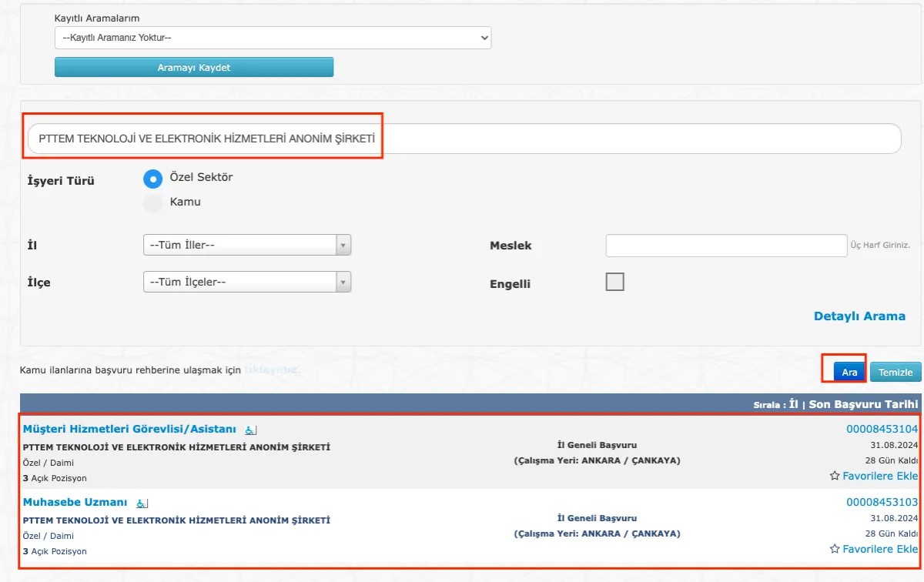Screen dimensions: 924x582
Task: Click the Meslek input field
Action: pyautogui.click(x=727, y=246)
